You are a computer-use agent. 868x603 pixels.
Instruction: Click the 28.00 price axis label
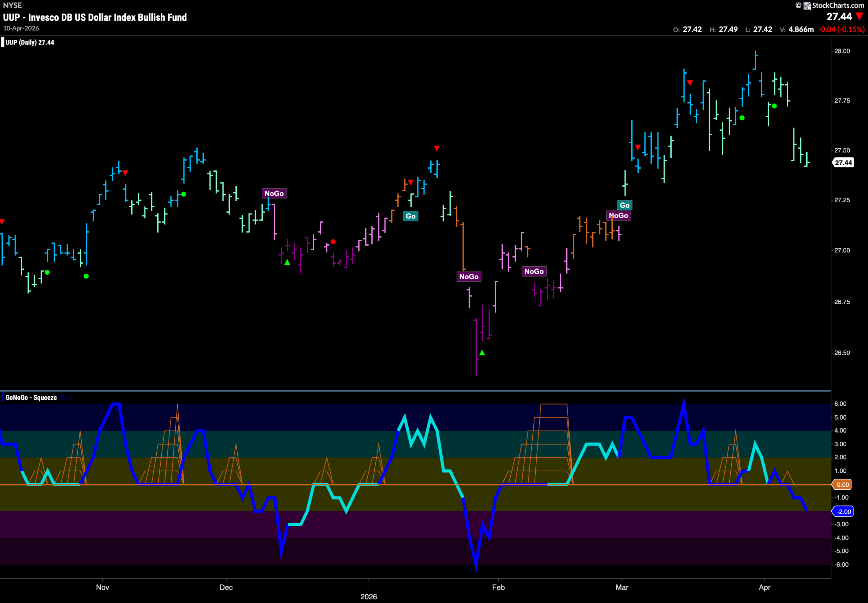click(x=842, y=51)
